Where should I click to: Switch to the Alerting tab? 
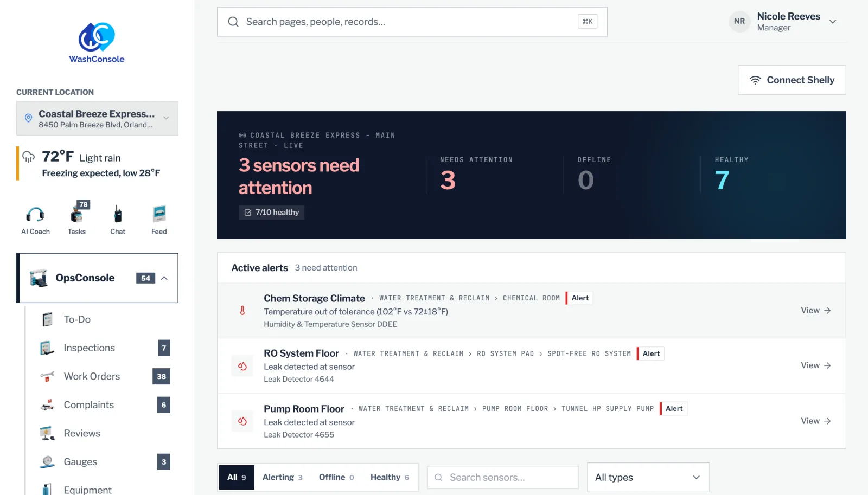coord(283,478)
